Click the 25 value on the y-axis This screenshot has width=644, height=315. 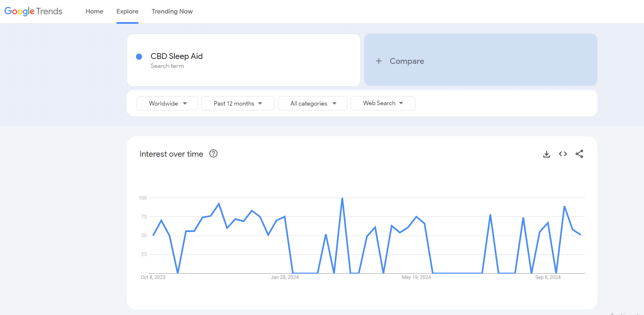pyautogui.click(x=144, y=254)
